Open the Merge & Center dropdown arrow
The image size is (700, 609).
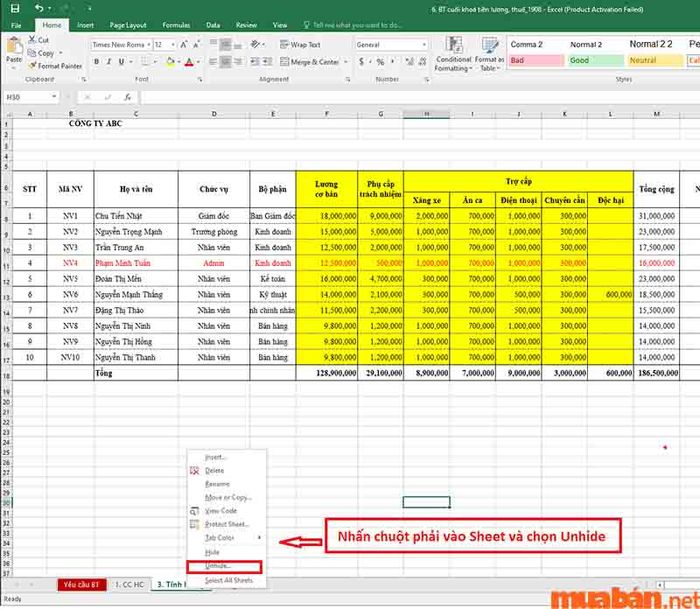click(x=346, y=62)
